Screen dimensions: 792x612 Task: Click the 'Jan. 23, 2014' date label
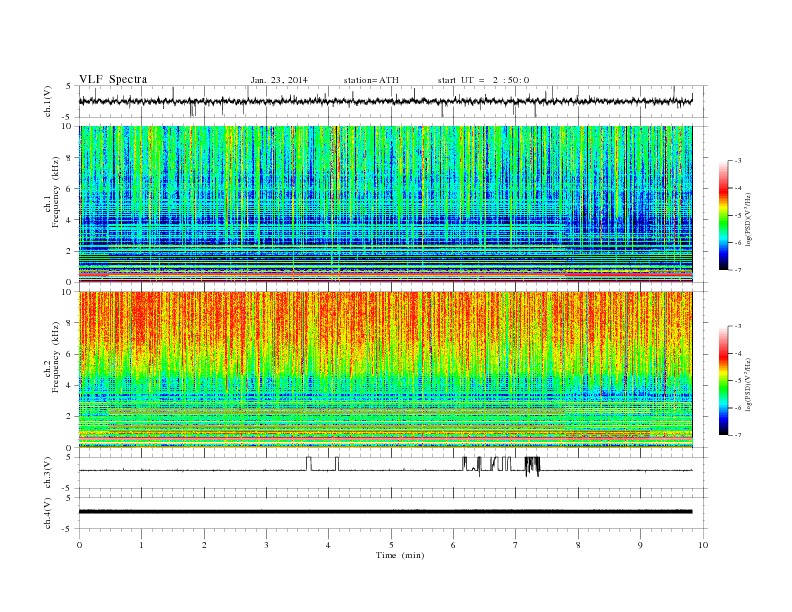coord(279,80)
